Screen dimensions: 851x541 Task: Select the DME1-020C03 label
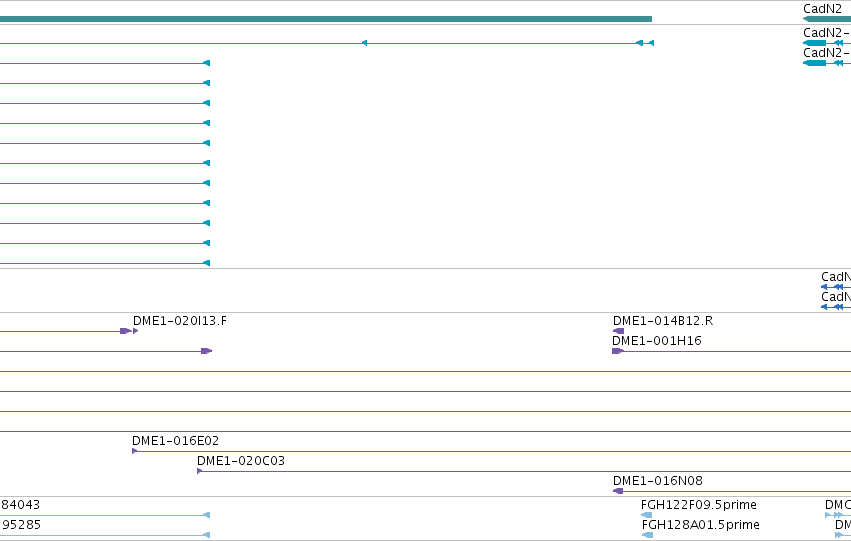click(240, 461)
